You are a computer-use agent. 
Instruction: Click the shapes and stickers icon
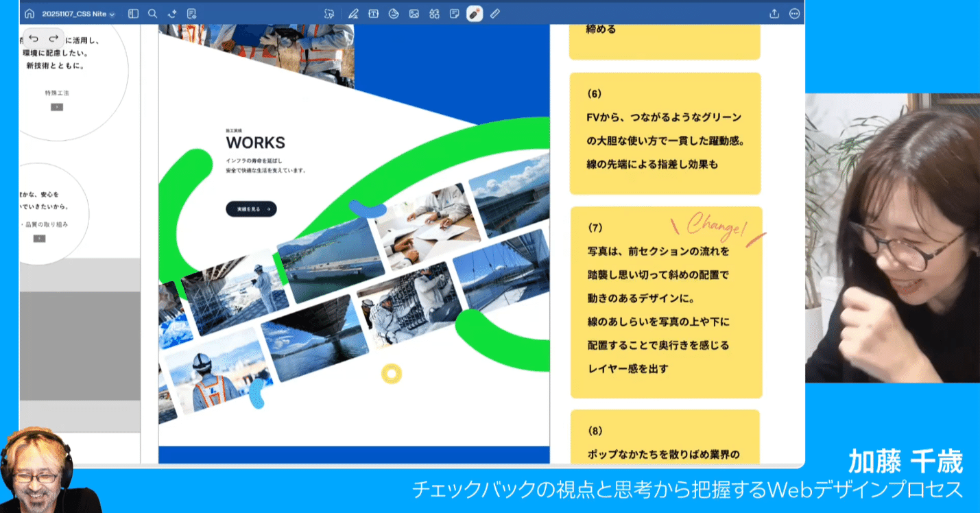(434, 13)
